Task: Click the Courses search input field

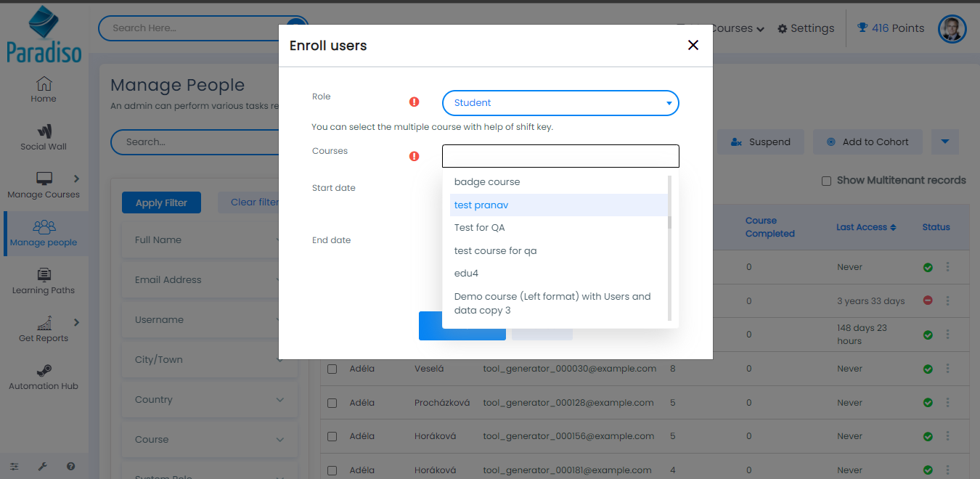Action: pos(560,156)
